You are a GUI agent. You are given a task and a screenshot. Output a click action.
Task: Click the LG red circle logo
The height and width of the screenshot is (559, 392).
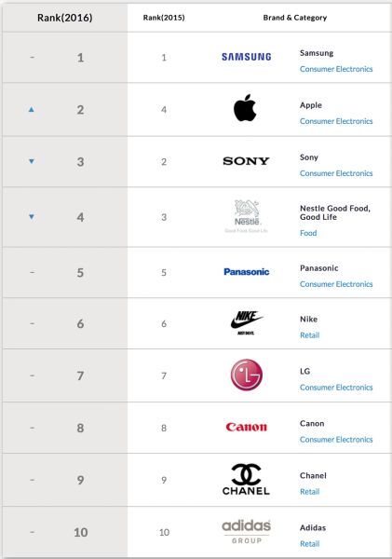[x=247, y=375]
